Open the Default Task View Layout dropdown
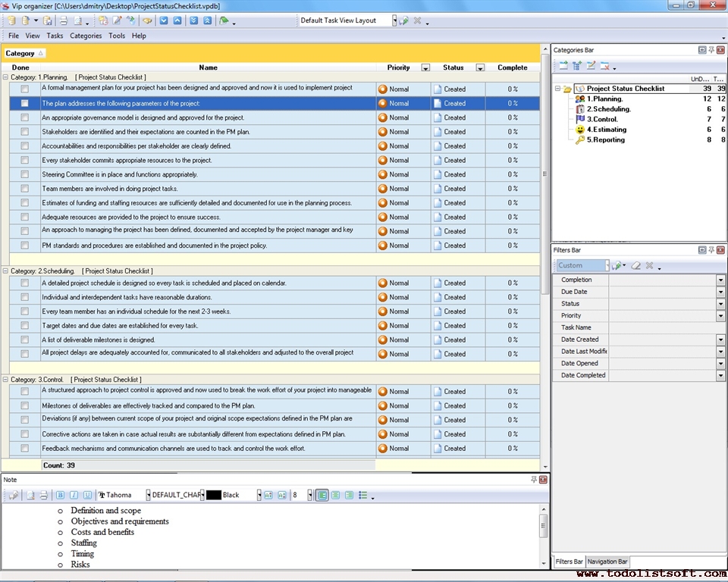 point(394,20)
